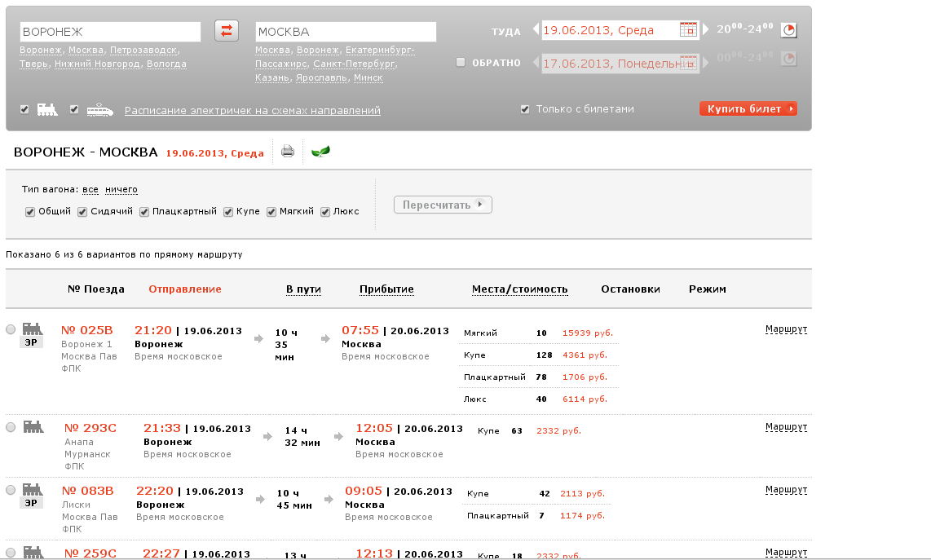Open Маршрут link for train 293С
Viewport: 931px width, 560px height.
(x=786, y=427)
